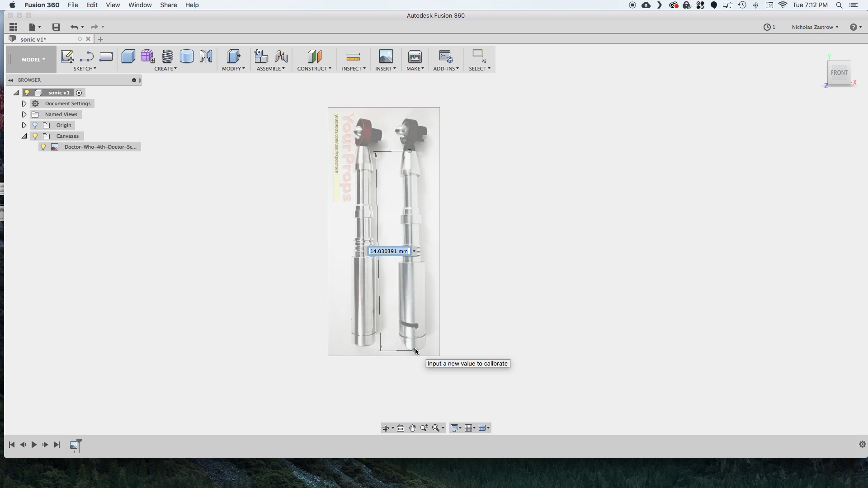Open the Edit menu
868x488 pixels.
pos(92,5)
